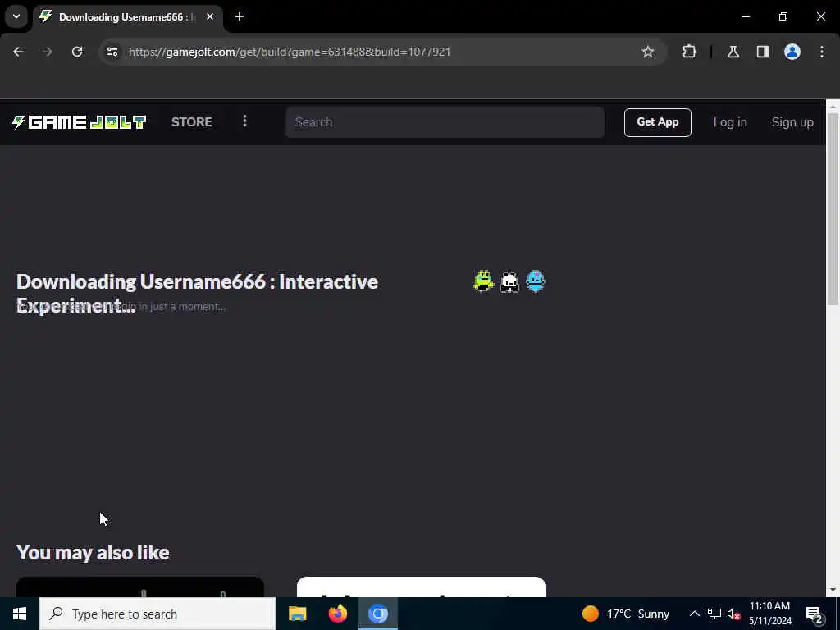The image size is (840, 630).
Task: Open Chrome Labs flask icon
Action: (733, 52)
